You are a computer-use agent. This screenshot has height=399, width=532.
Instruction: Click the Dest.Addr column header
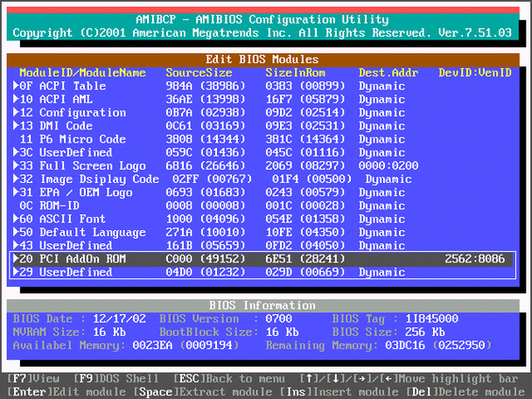[388, 73]
